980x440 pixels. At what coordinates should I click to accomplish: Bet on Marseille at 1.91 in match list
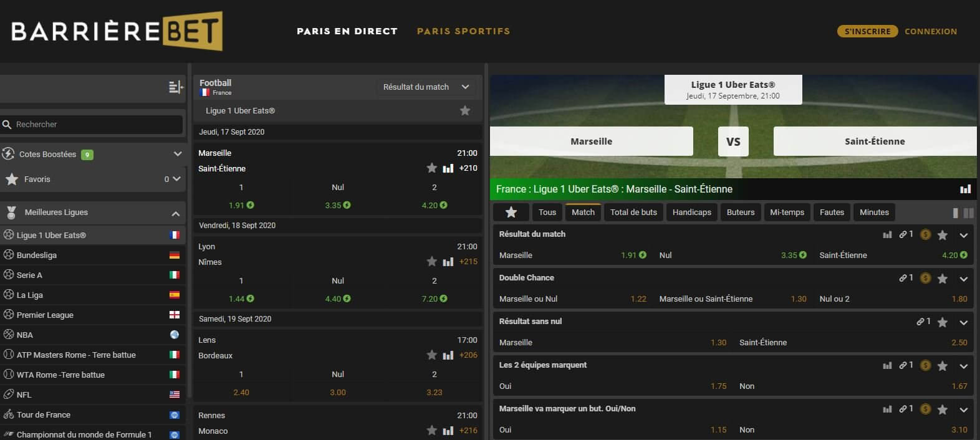(x=241, y=205)
